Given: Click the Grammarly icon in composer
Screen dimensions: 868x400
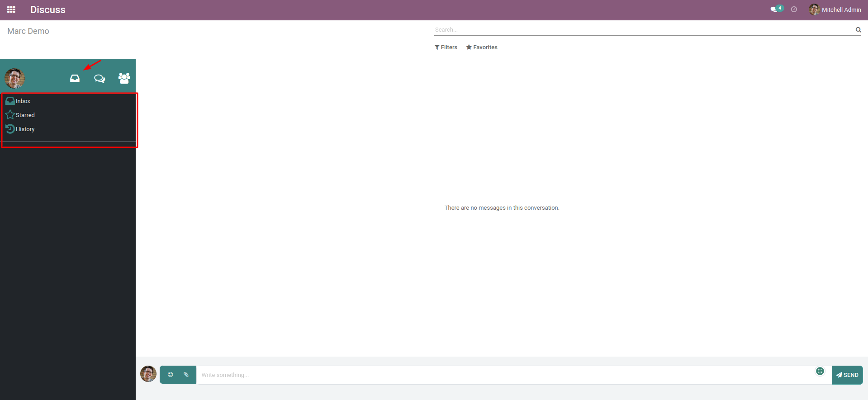Looking at the screenshot, I should click(x=820, y=371).
